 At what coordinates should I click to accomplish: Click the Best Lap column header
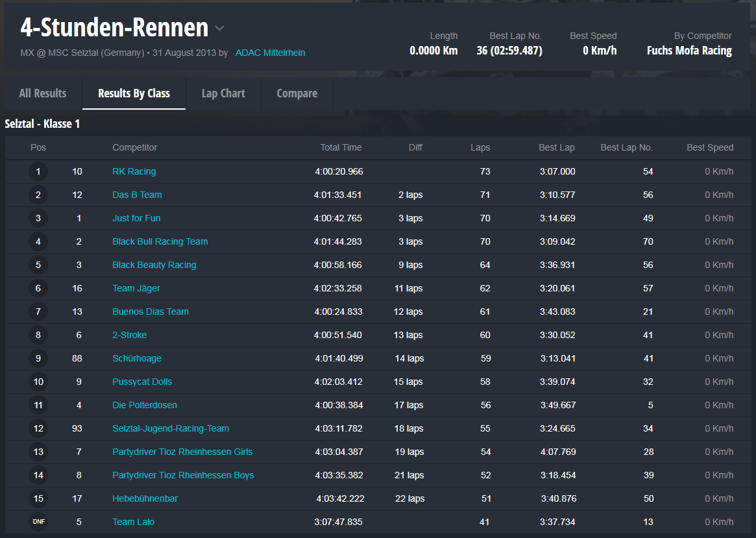coord(556,147)
